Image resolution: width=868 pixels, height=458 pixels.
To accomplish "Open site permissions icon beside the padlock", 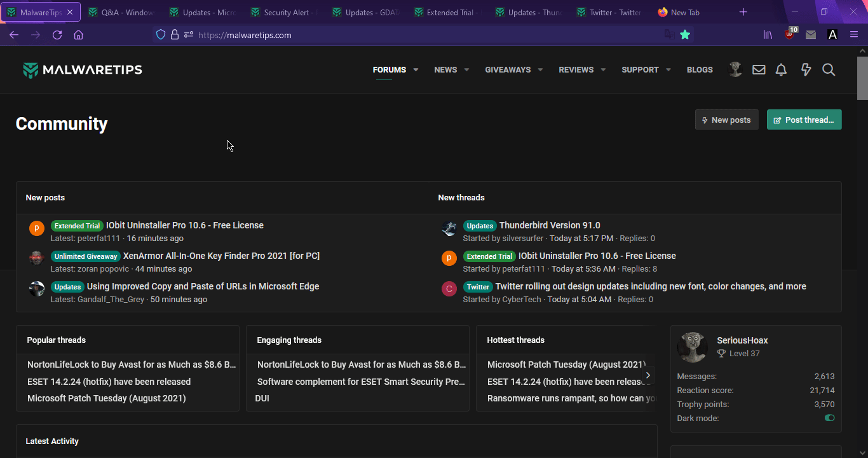I will [x=189, y=35].
